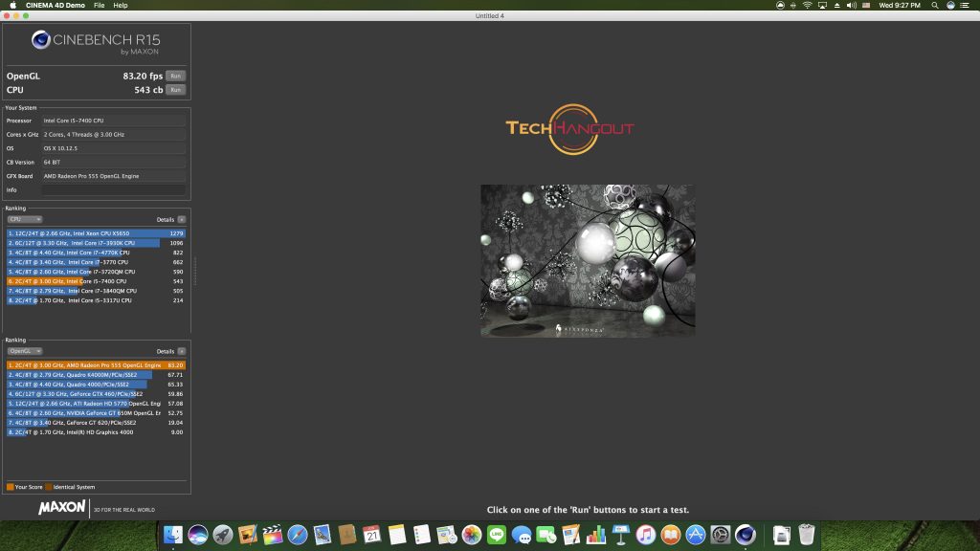Open the File menu

coord(99,5)
